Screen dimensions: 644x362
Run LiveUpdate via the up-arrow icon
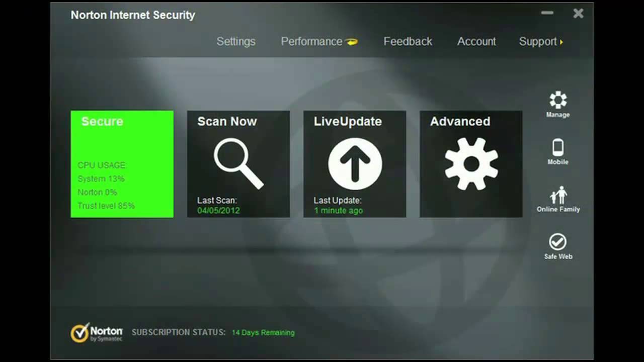(x=355, y=164)
